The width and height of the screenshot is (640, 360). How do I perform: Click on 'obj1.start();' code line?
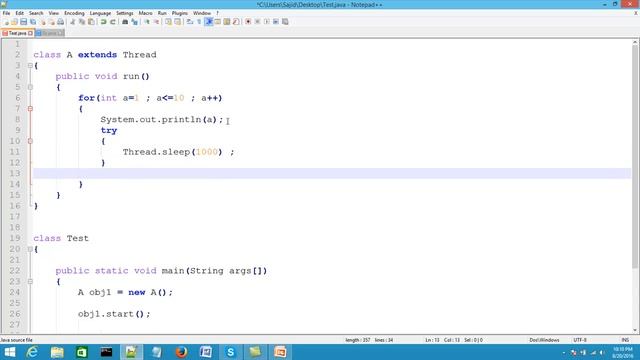(x=114, y=314)
